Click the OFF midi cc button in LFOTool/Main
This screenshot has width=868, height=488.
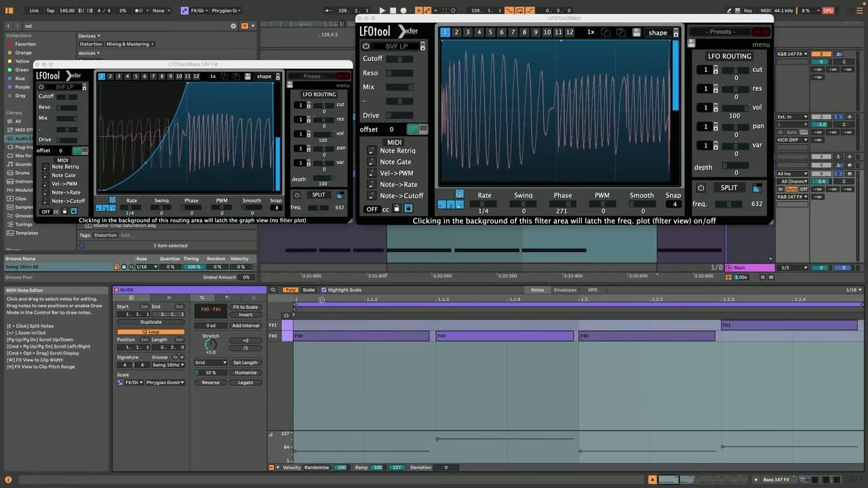[372, 209]
